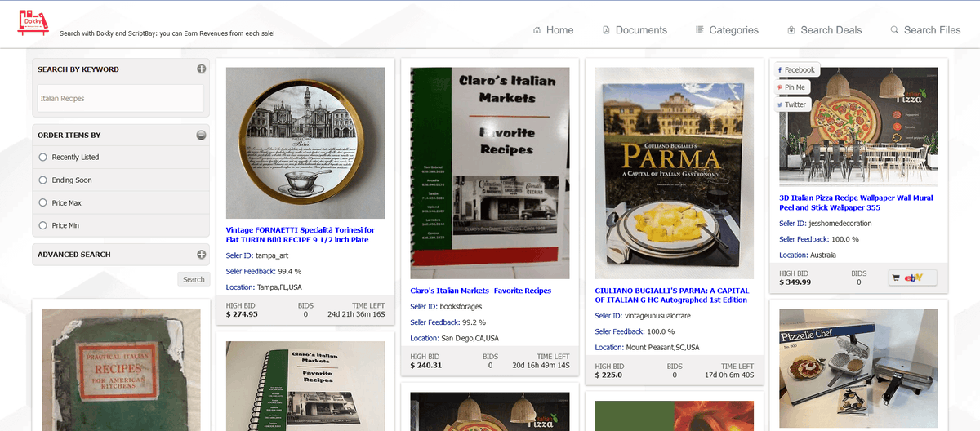980x431 pixels.
Task: Click seller ID tampa_art text
Action: point(273,255)
